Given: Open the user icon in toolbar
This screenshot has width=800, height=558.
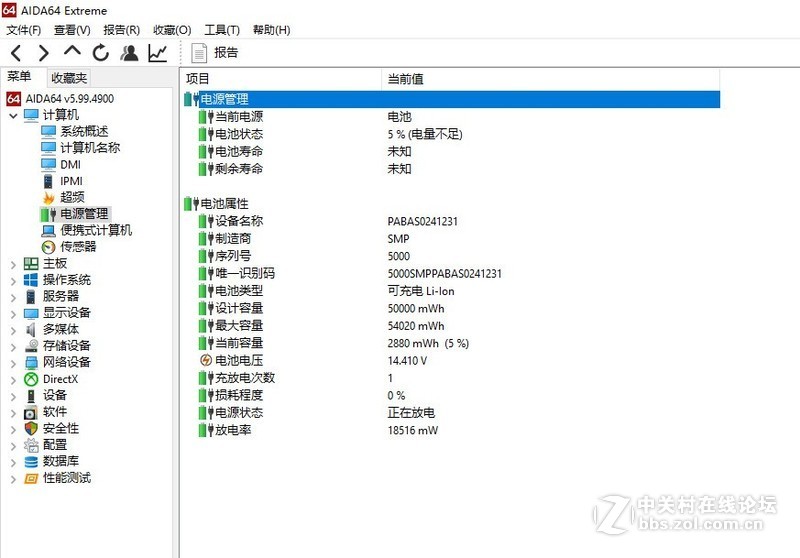Looking at the screenshot, I should (x=129, y=53).
